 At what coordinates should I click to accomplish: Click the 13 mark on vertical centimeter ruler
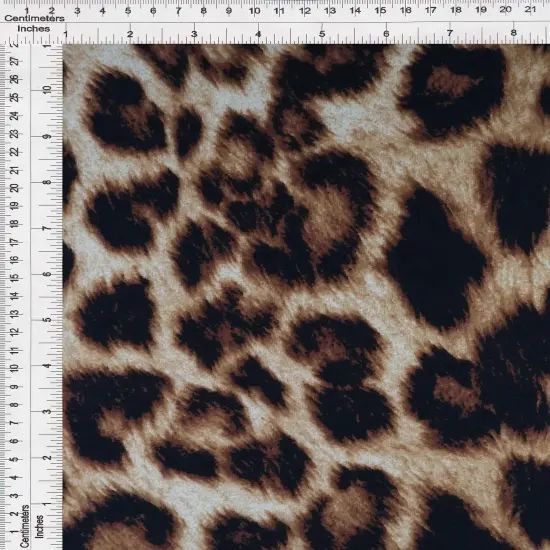14,314
